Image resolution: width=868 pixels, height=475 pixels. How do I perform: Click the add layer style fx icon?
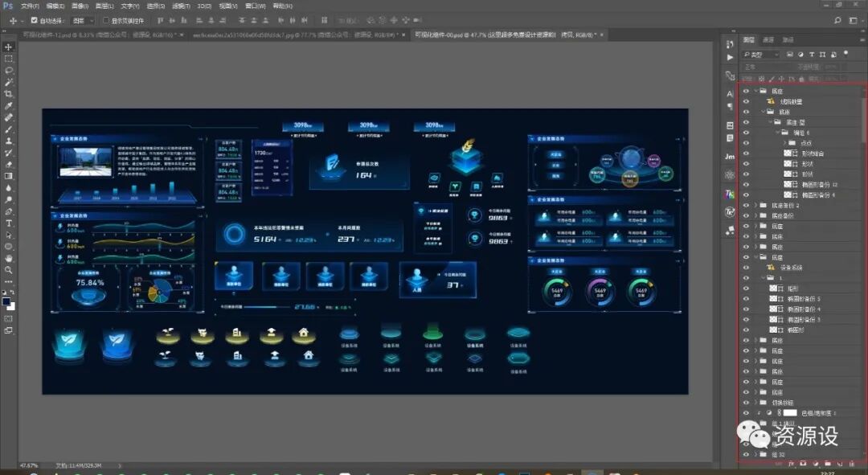792,463
